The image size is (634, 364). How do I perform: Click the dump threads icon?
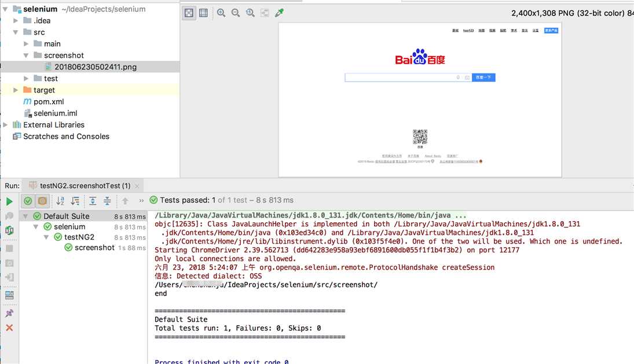[x=9, y=263]
